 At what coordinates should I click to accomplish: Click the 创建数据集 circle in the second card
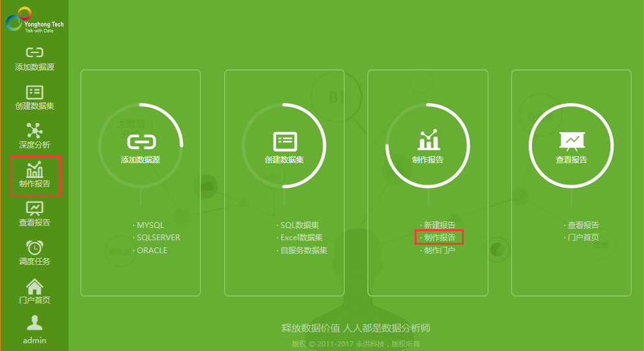284,146
